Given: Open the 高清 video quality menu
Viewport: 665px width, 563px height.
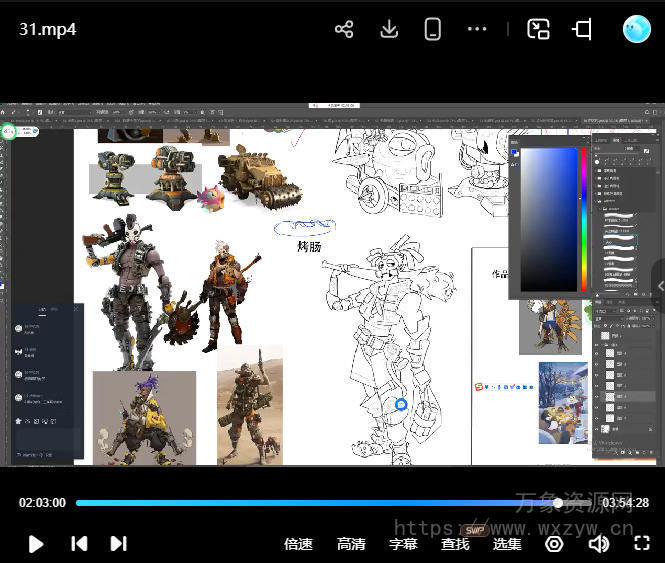Looking at the screenshot, I should 351,544.
